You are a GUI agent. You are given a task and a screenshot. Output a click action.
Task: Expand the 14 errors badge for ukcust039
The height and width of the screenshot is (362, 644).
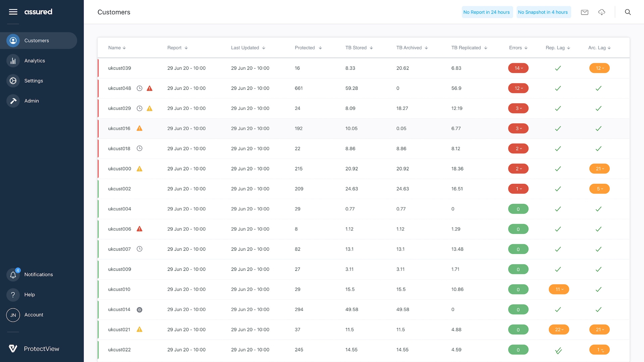(x=518, y=68)
